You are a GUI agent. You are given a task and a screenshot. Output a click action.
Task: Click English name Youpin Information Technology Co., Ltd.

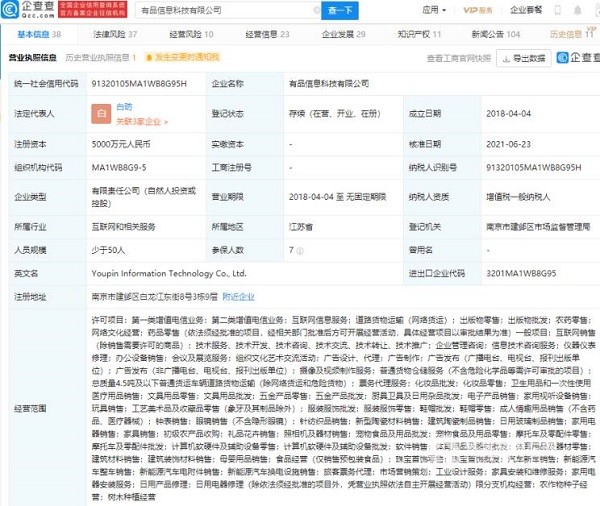click(x=169, y=273)
